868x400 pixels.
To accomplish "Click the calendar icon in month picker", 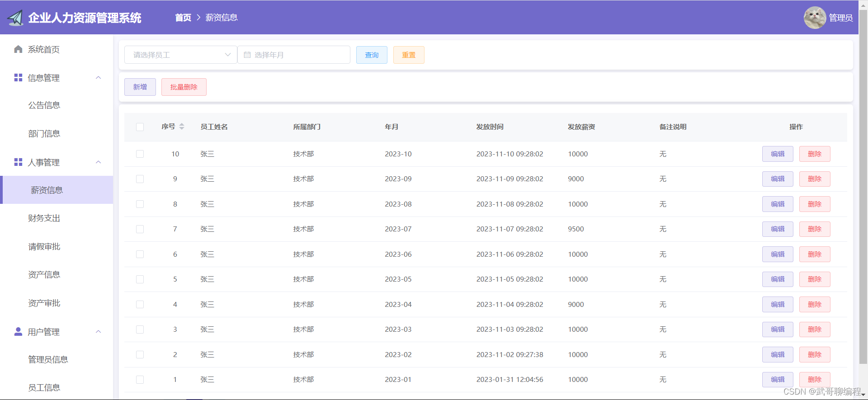I will tap(247, 55).
